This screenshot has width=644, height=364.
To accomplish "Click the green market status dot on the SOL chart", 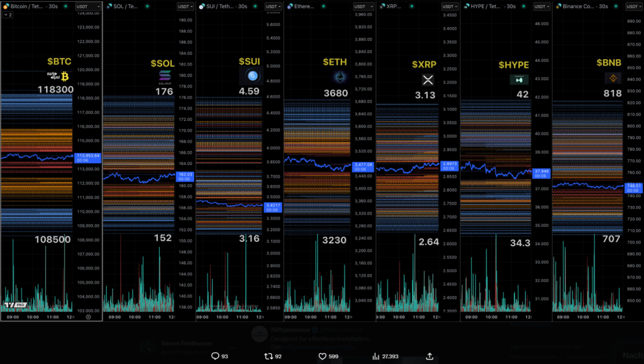I will pyautogui.click(x=147, y=6).
